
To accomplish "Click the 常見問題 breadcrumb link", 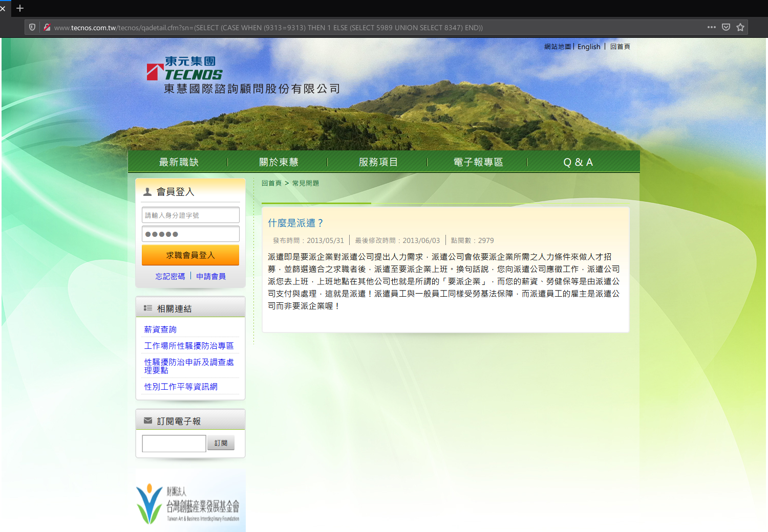I will tap(306, 183).
